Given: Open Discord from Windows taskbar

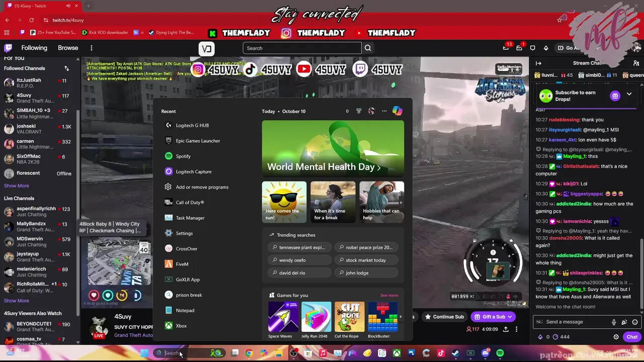Looking at the screenshot, I should point(485,353).
